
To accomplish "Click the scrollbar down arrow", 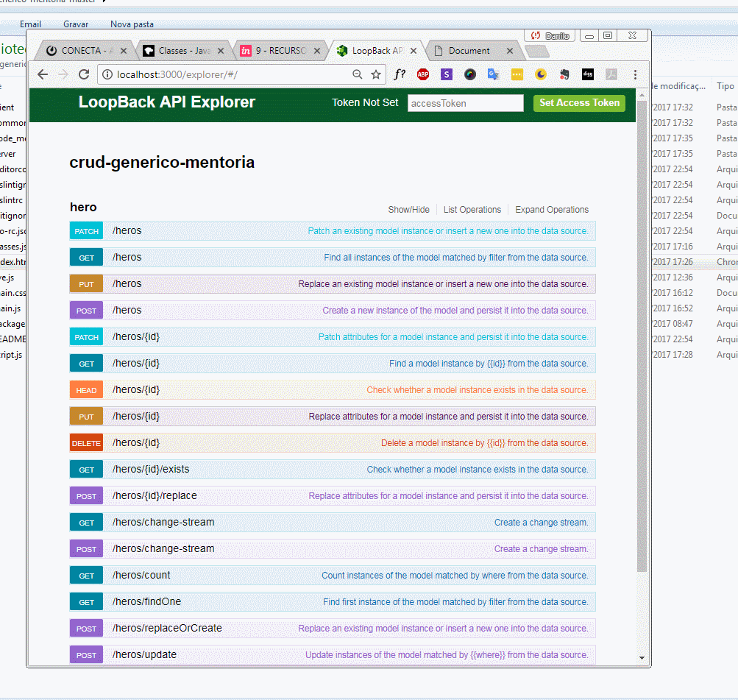I will (642, 657).
